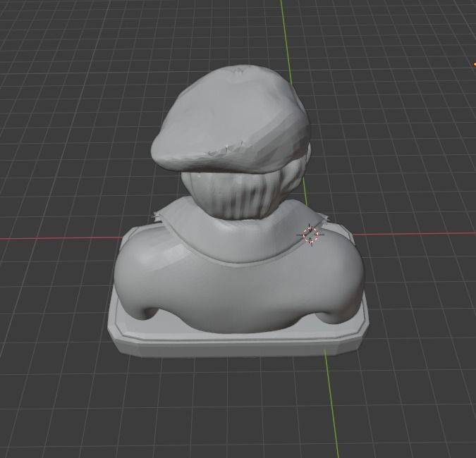Click the 3D cursor on the shoulder
This screenshot has height=458, width=476.
click(310, 235)
